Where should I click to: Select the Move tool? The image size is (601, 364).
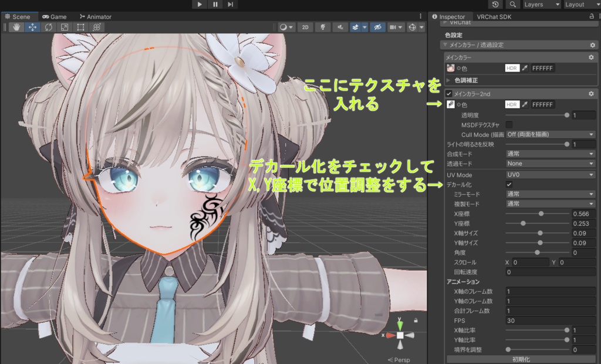32,27
